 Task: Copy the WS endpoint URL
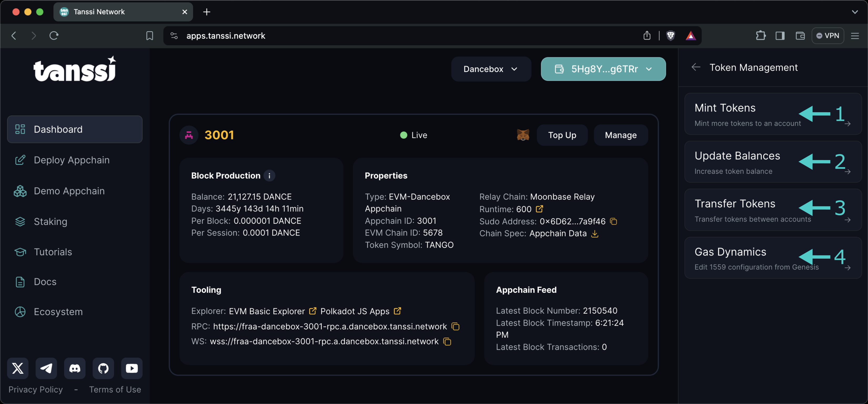pos(447,341)
